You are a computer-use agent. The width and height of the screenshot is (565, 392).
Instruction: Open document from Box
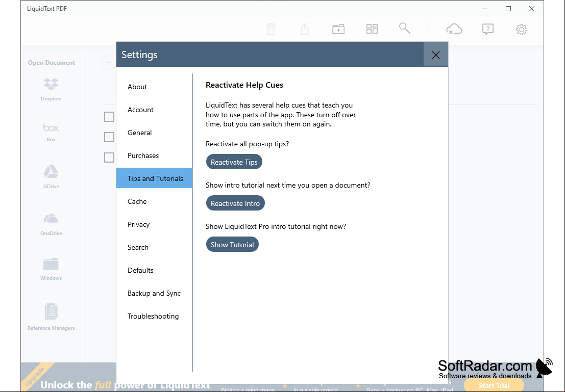point(51,133)
